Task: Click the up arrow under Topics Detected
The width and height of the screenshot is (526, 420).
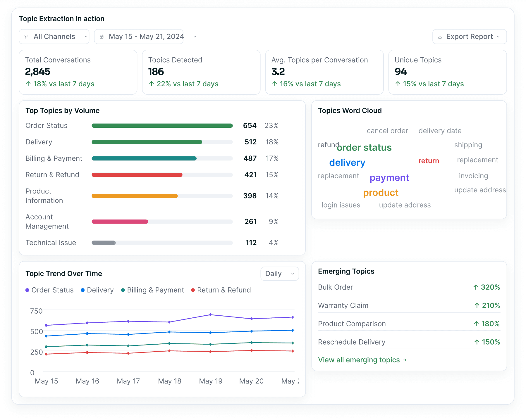Action: coord(151,84)
